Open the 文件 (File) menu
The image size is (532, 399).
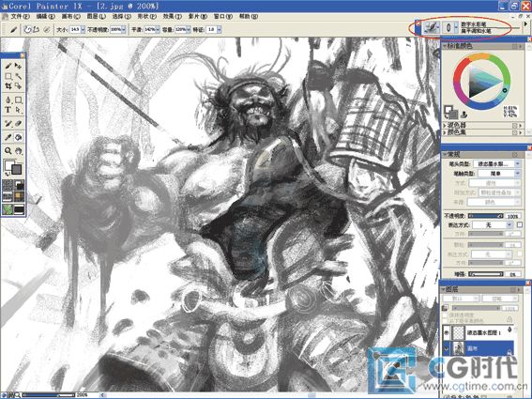tap(20, 16)
